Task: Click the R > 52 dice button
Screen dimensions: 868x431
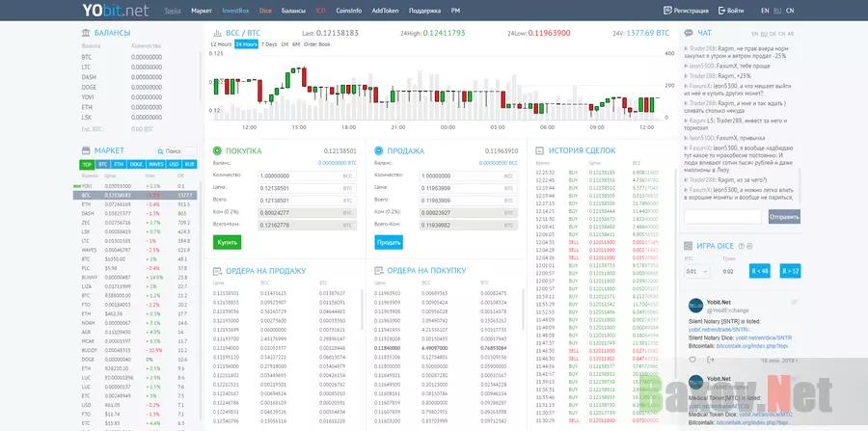Action: (x=790, y=271)
